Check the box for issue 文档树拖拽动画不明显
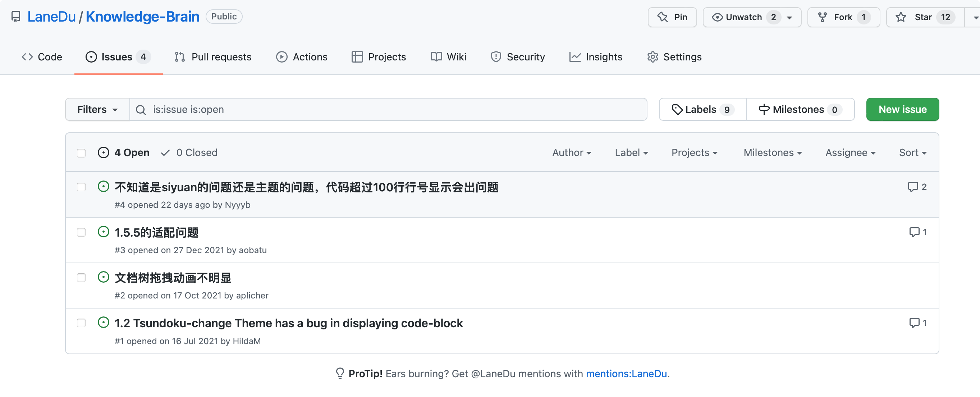Screen dimensions: 980x397 pos(81,278)
